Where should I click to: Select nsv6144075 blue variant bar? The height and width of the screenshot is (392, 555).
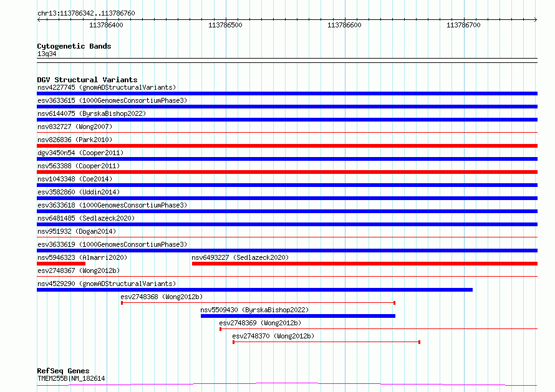pyautogui.click(x=287, y=120)
